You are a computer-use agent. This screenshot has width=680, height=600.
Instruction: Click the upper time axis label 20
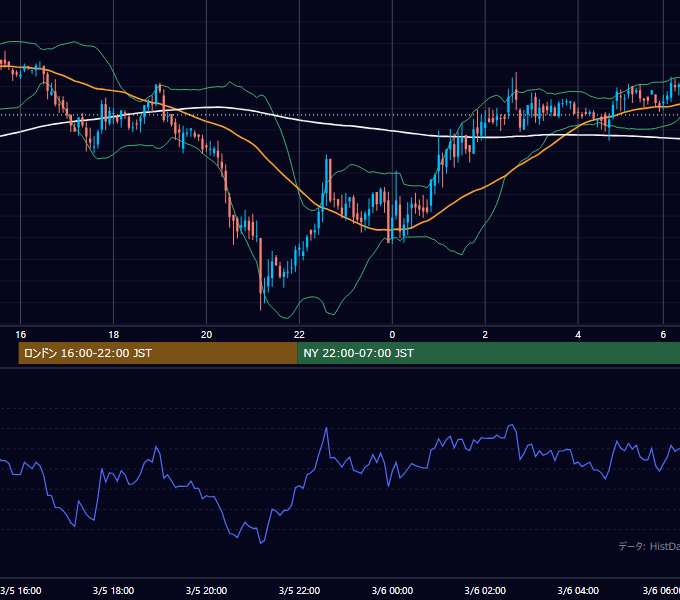[206, 335]
